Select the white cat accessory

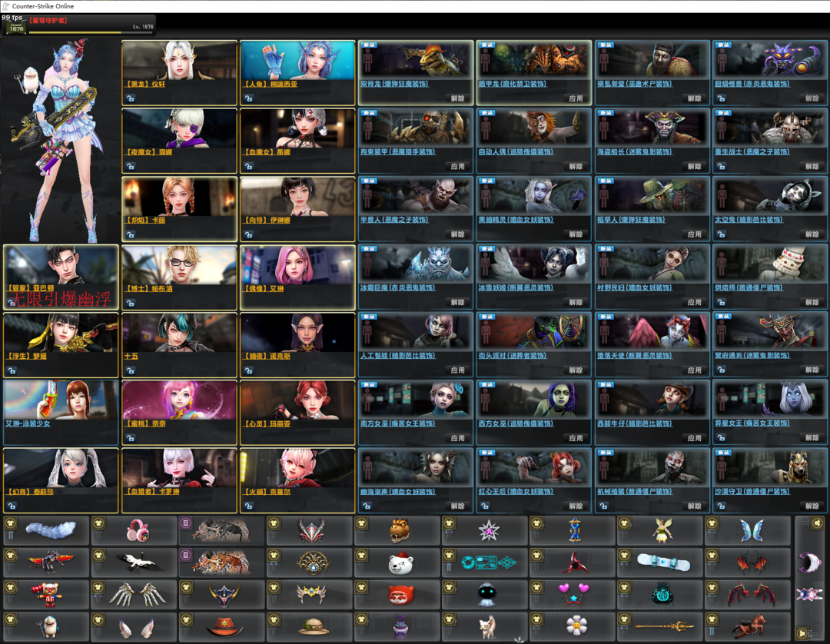487,628
